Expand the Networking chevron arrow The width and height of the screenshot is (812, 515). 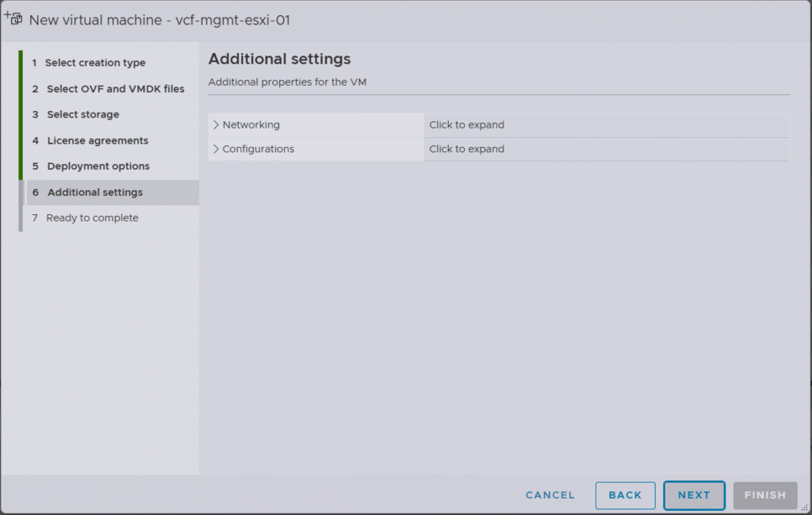tap(216, 125)
